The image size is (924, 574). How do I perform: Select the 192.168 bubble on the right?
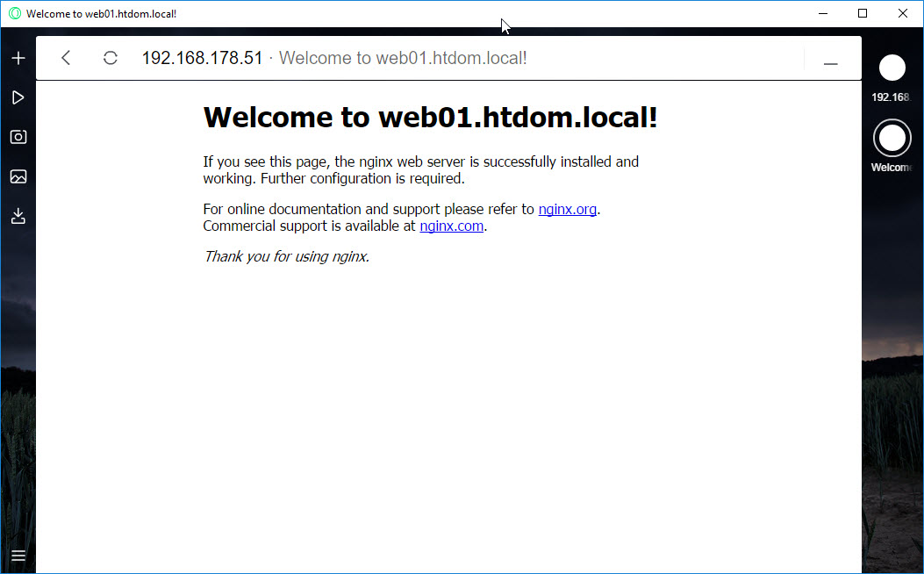[x=892, y=68]
